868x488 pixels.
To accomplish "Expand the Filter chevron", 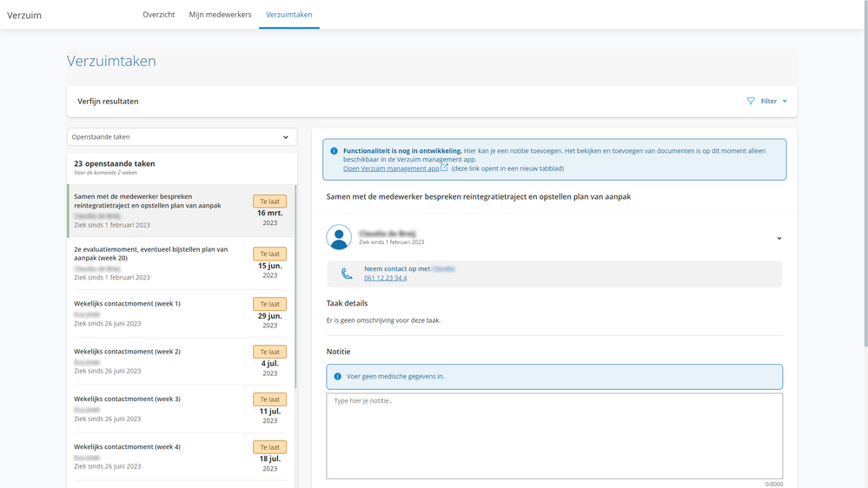I will pyautogui.click(x=785, y=102).
